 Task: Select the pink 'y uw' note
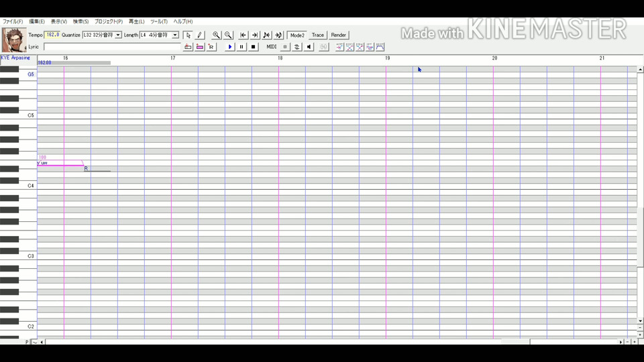60,164
